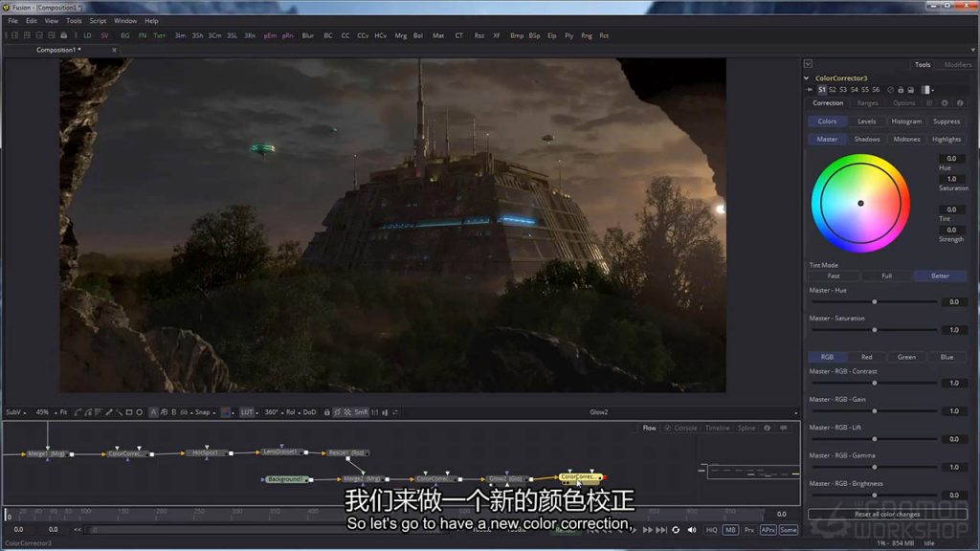Add a Fast Noise via FN shortcut

(143, 35)
